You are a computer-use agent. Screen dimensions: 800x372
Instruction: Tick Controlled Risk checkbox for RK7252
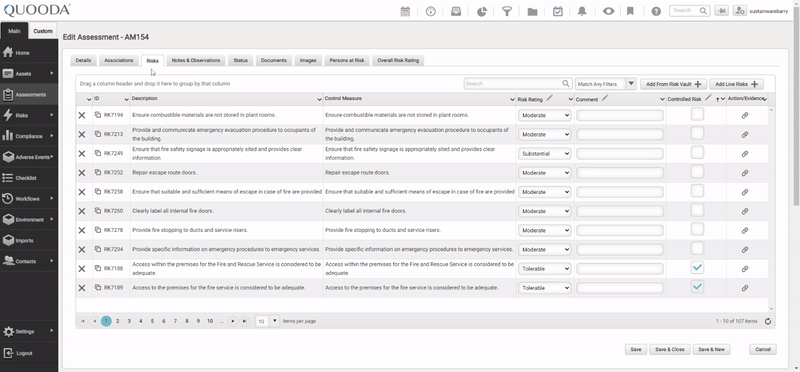(697, 171)
